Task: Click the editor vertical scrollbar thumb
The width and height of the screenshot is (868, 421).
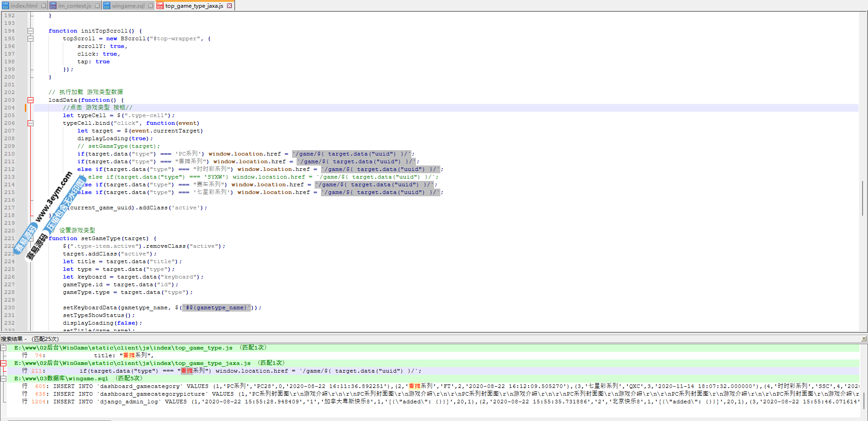Action: click(x=863, y=198)
